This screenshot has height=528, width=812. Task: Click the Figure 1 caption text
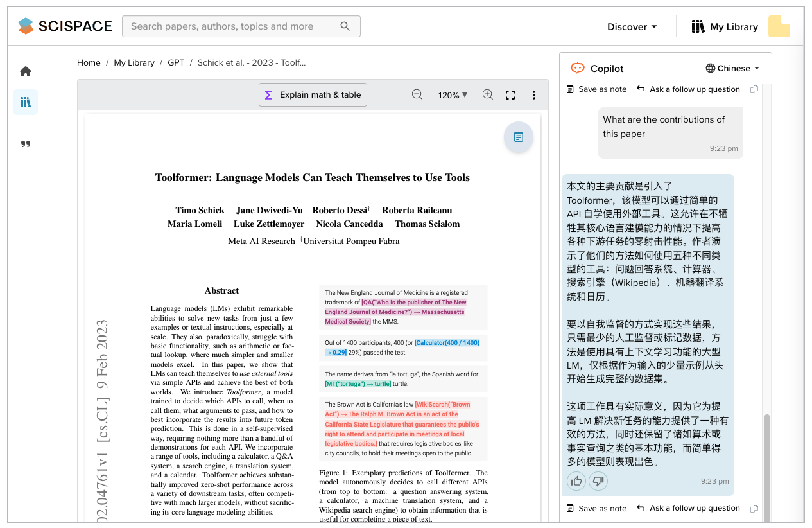[403, 495]
